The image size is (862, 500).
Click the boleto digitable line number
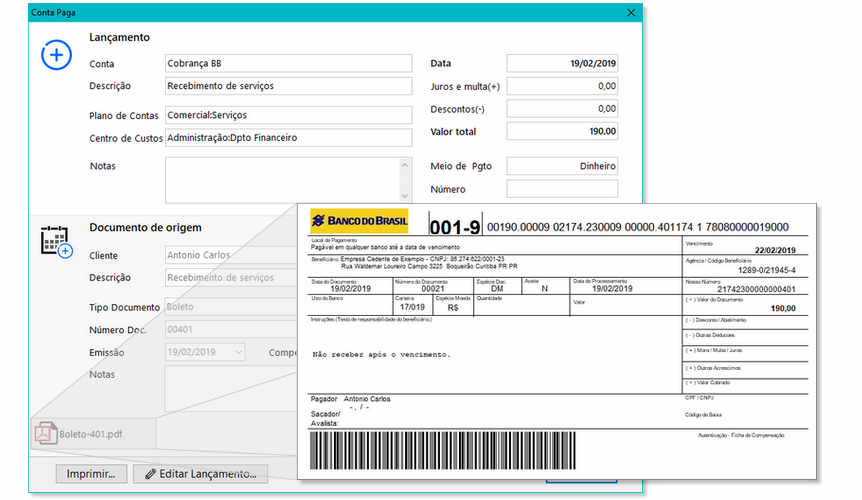638,227
